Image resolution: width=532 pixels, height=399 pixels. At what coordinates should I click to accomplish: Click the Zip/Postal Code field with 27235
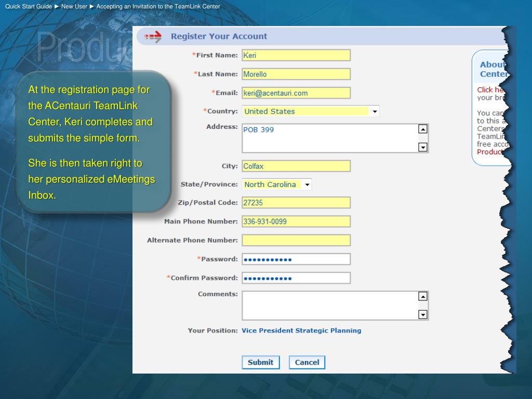click(x=296, y=203)
